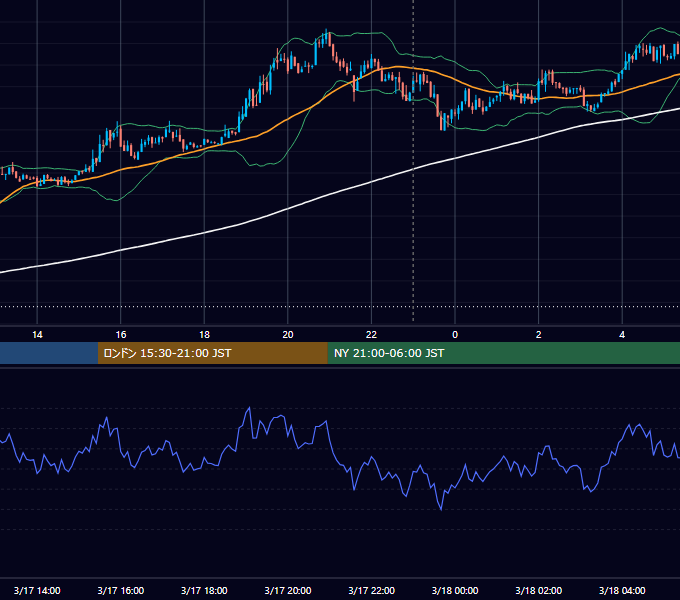Click the hour label 20 on price chart axis
This screenshot has width=680, height=600.
pos(288,335)
